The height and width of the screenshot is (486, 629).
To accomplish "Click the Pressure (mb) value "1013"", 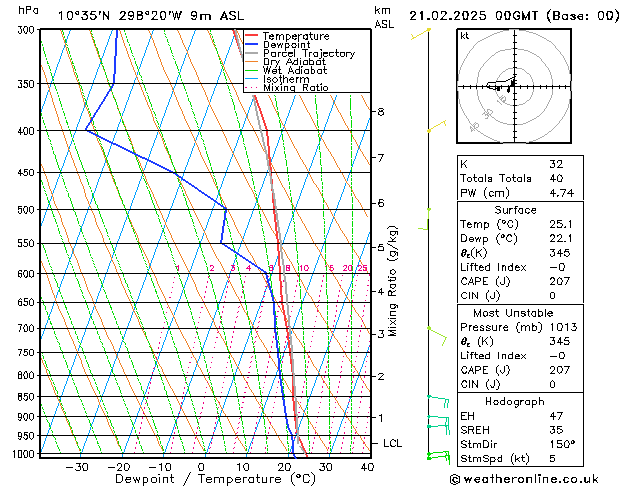I will tap(563, 327).
